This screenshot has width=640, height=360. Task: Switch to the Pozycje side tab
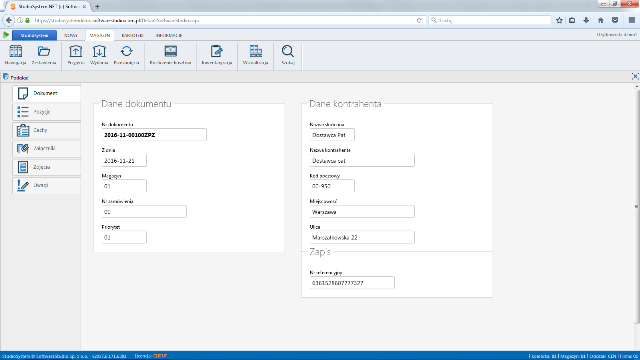pyautogui.click(x=47, y=111)
